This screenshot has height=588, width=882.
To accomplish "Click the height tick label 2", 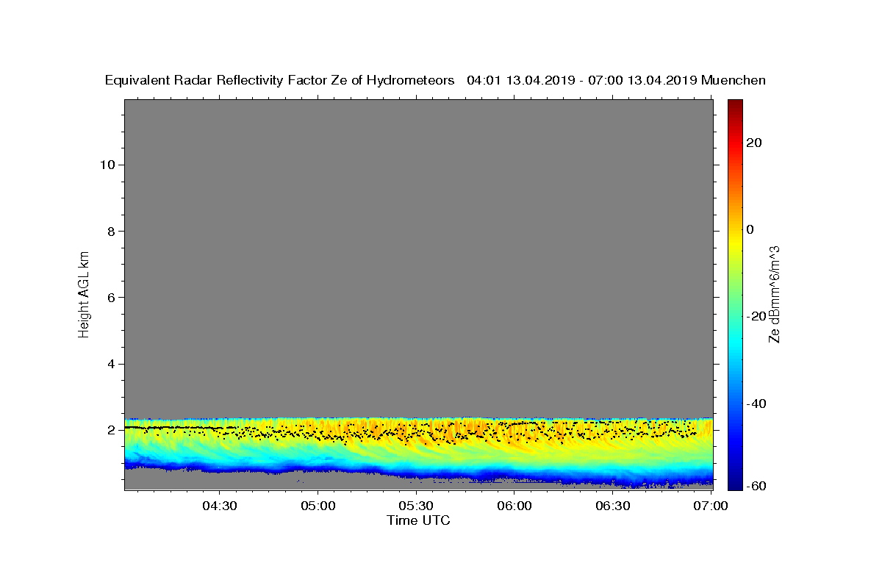I will (110, 431).
